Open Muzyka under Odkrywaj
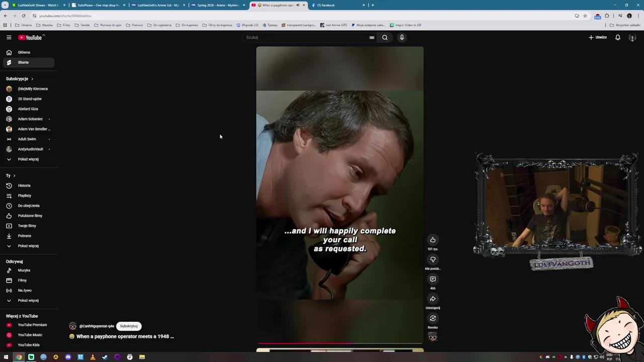 28,270
